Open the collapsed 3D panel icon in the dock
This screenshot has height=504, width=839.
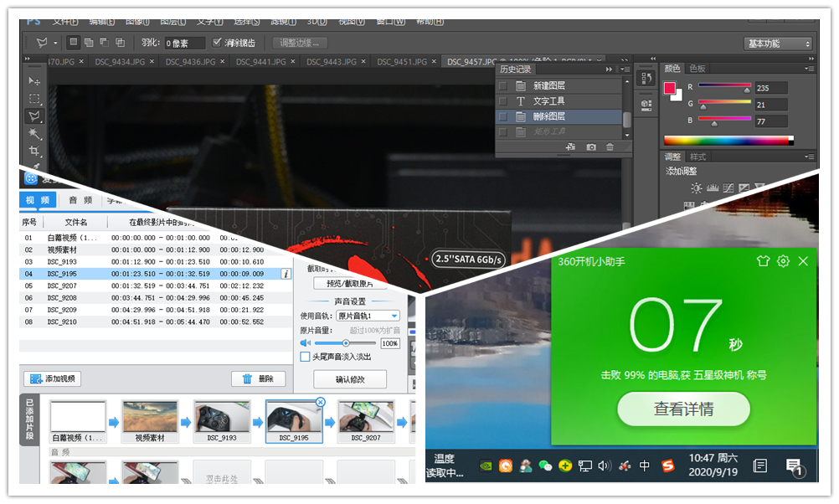point(646,105)
